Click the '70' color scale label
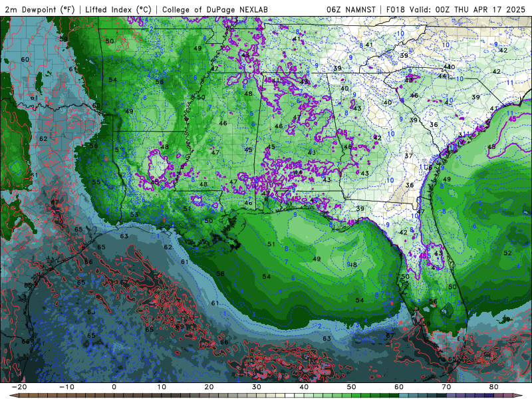Viewport: 532px width, 399px height. (446, 387)
